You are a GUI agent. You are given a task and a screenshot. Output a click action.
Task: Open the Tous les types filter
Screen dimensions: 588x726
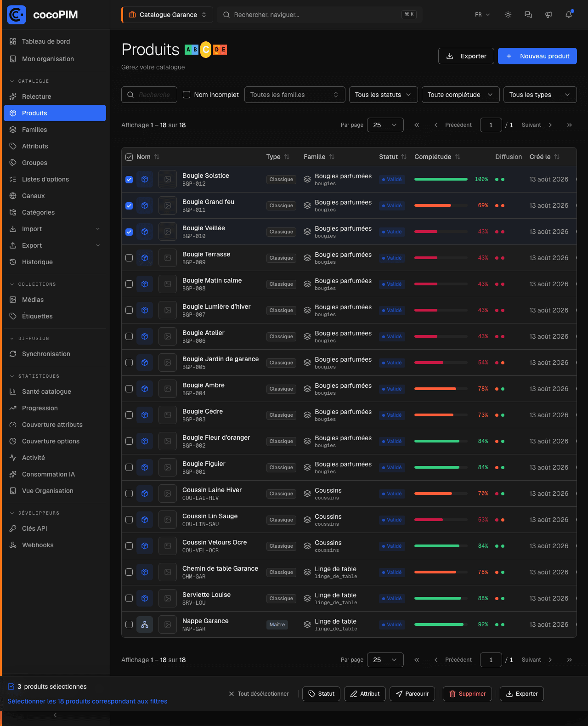point(540,95)
